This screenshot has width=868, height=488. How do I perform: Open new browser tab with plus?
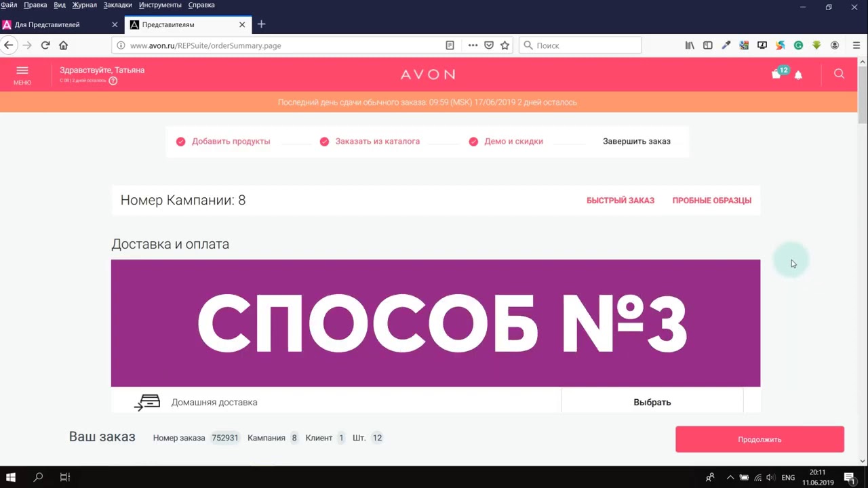click(x=261, y=24)
